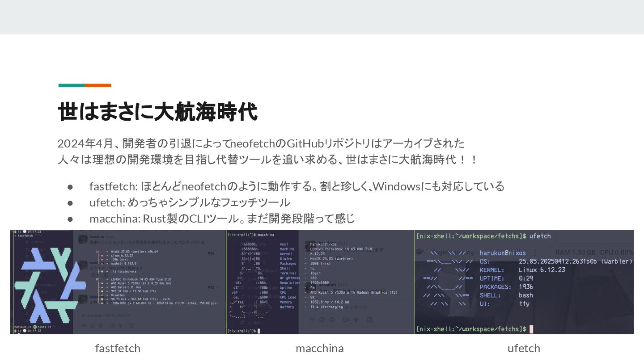Click the 'UPTIME: 0:29' row
Screen dimensions: 644x362
[506, 278]
